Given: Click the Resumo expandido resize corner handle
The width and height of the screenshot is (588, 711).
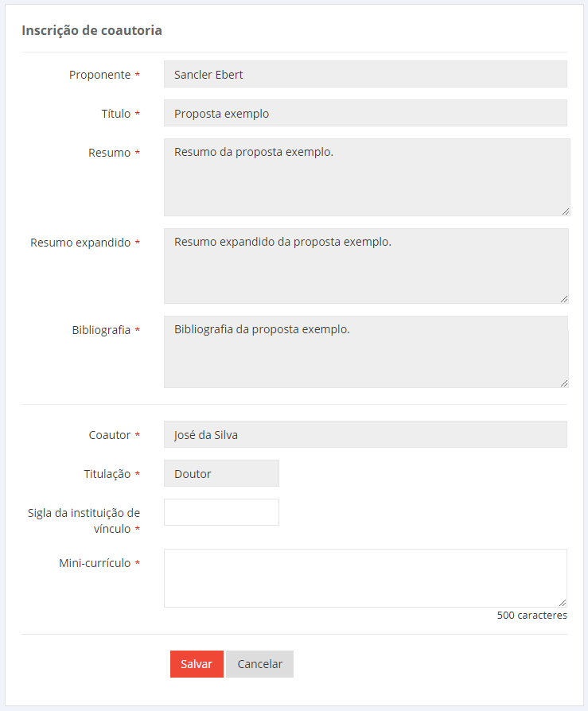Looking at the screenshot, I should tap(565, 299).
